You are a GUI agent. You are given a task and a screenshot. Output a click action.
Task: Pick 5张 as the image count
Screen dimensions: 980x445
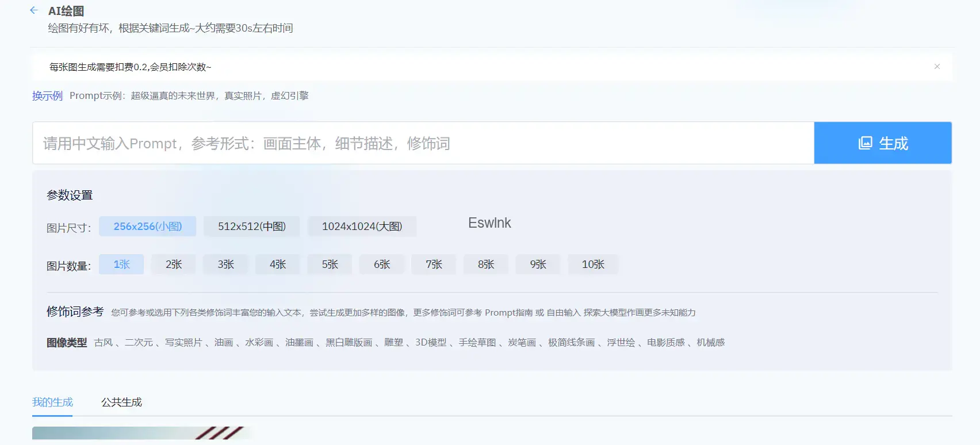click(x=330, y=264)
